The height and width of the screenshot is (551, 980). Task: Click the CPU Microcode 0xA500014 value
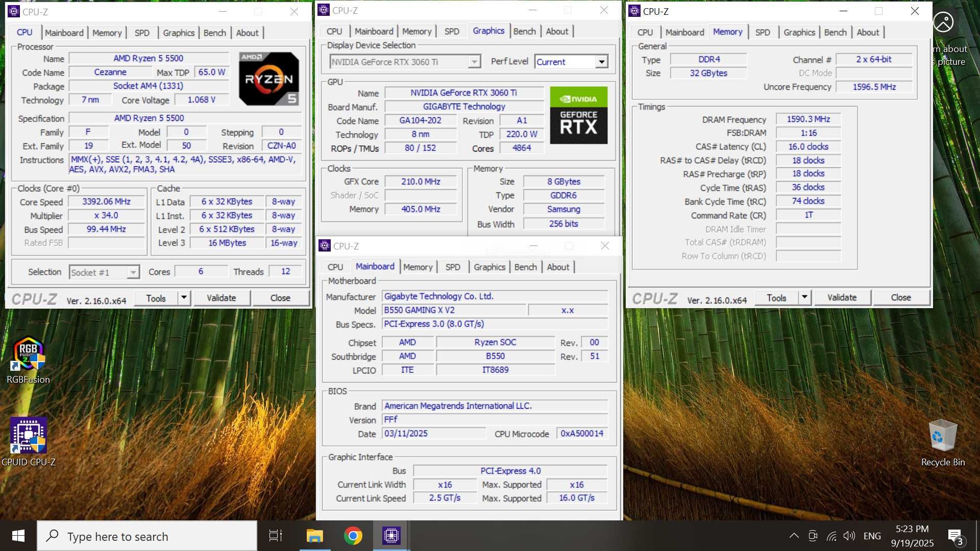click(x=582, y=433)
